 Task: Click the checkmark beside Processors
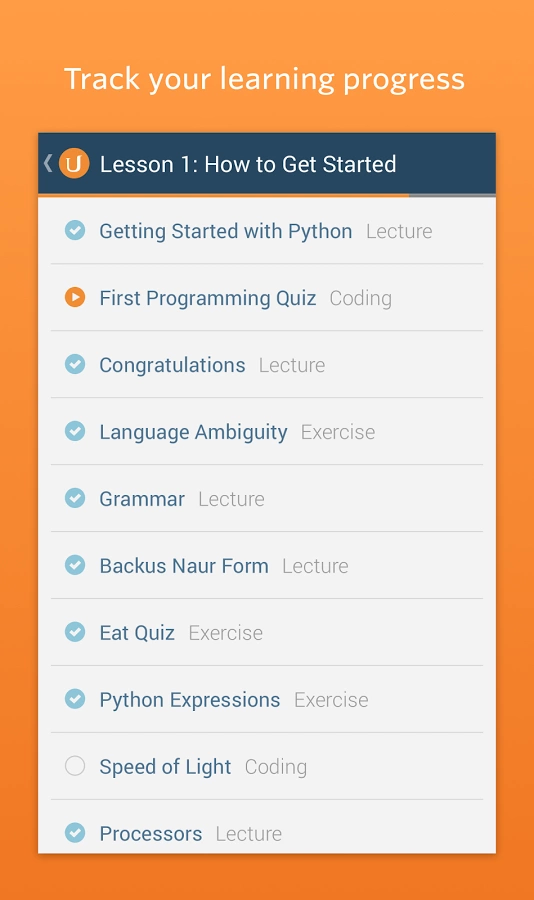pyautogui.click(x=75, y=833)
